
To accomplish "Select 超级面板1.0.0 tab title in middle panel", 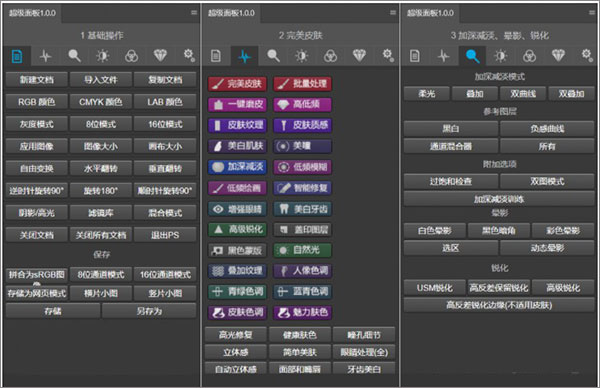I will tap(231, 13).
